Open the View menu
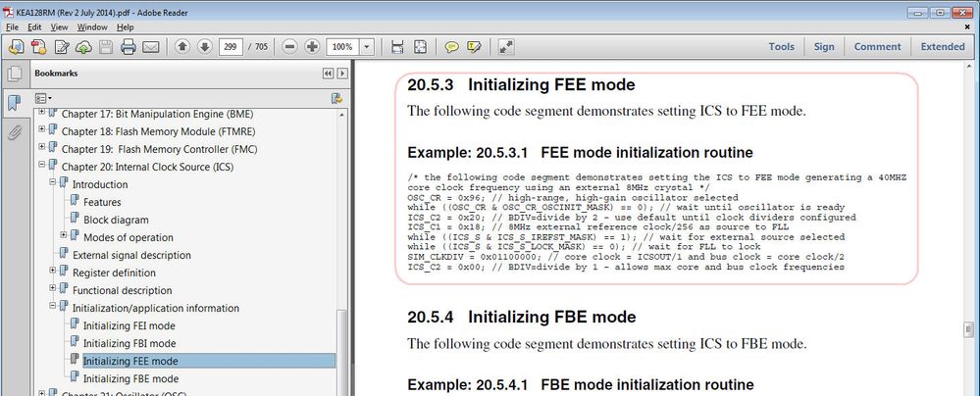Viewport: 980px width, 396px height. tap(60, 26)
